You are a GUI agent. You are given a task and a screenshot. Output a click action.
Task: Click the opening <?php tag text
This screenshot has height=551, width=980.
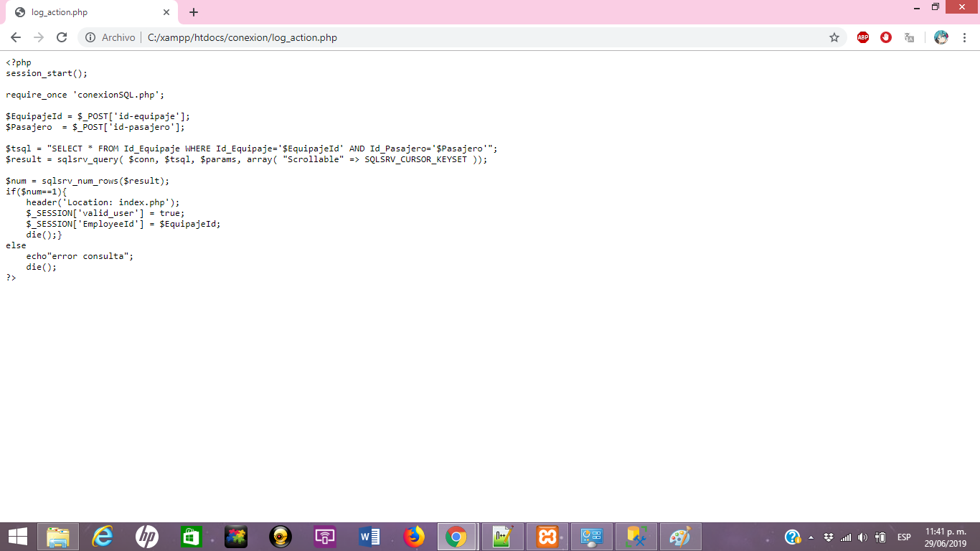point(19,62)
